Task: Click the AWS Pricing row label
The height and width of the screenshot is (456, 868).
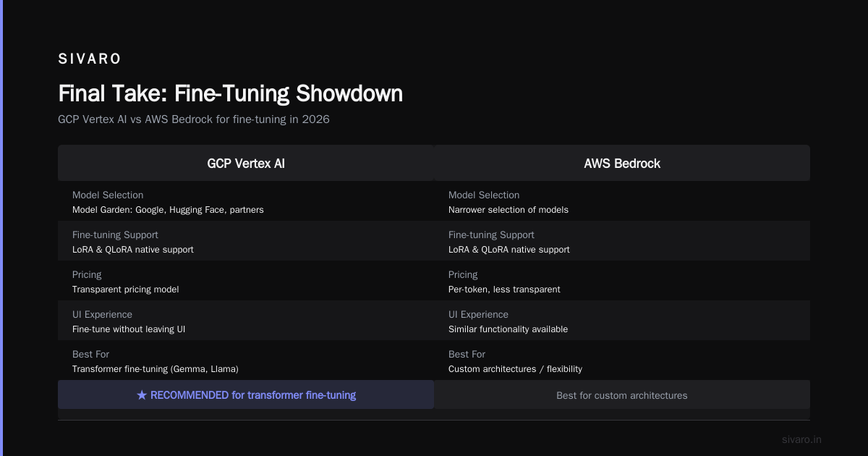Action: [463, 274]
